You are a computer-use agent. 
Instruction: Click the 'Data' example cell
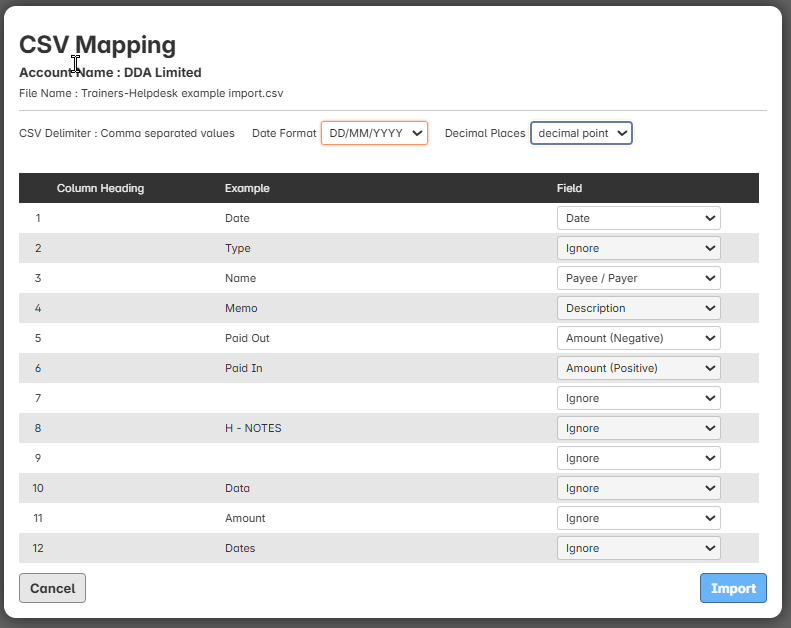(x=238, y=488)
